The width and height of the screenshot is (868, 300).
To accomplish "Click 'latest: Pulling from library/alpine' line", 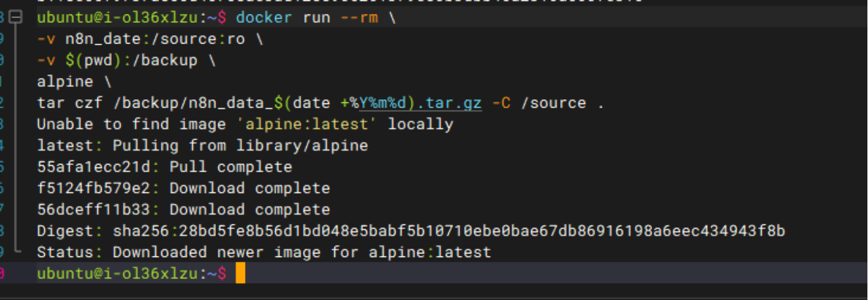I will (x=203, y=146).
